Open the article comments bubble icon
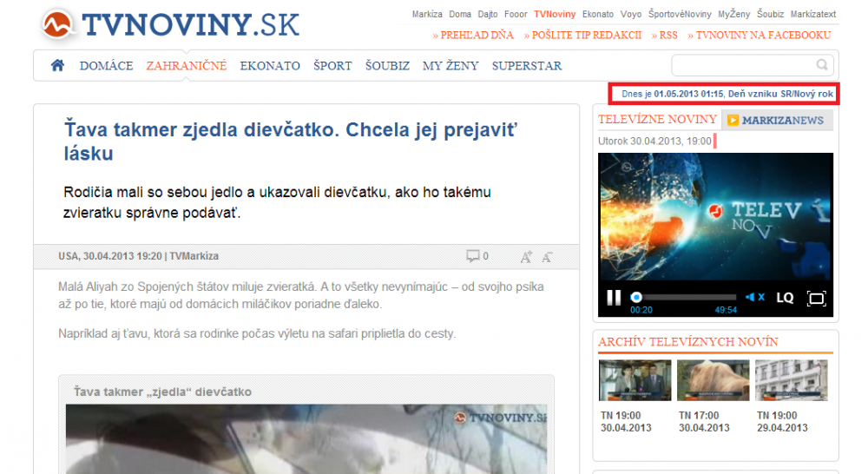The height and width of the screenshot is (474, 868). (472, 256)
